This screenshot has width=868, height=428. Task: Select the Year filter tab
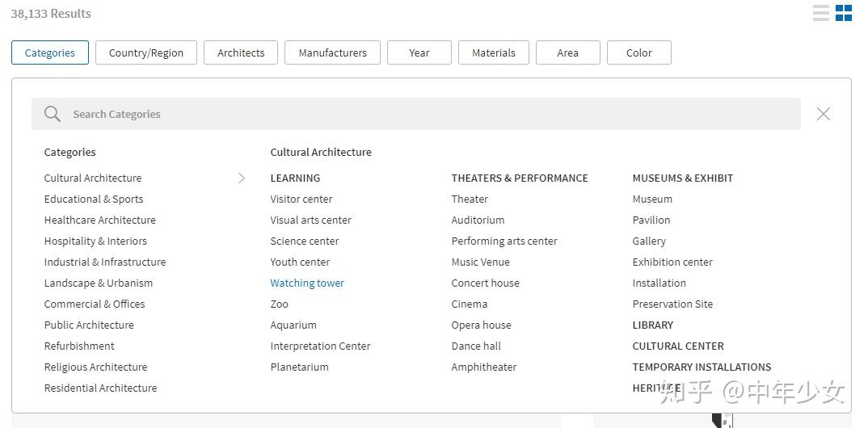click(x=419, y=52)
